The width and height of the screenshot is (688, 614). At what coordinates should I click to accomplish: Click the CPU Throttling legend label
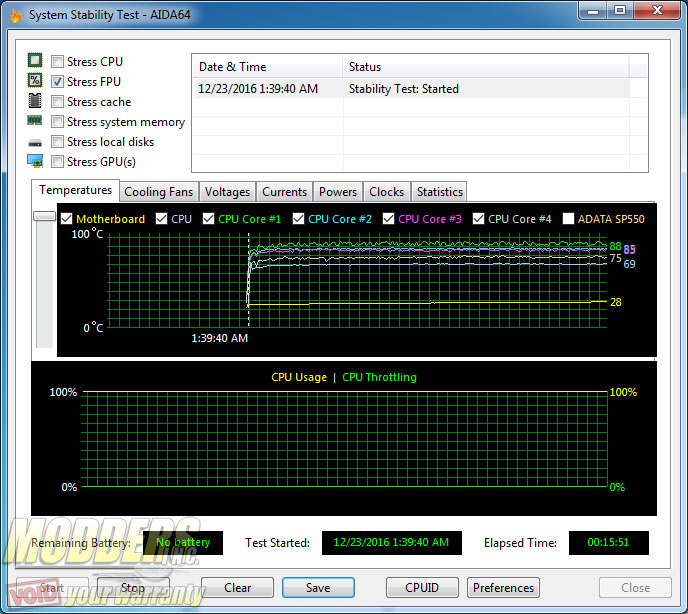coord(380,377)
